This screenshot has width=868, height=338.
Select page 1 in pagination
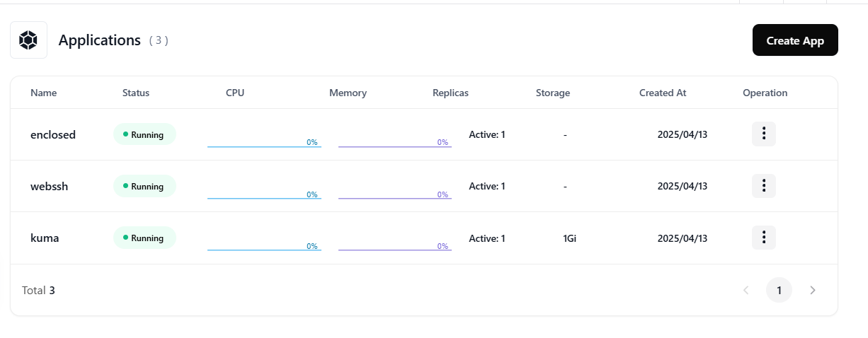coord(779,290)
